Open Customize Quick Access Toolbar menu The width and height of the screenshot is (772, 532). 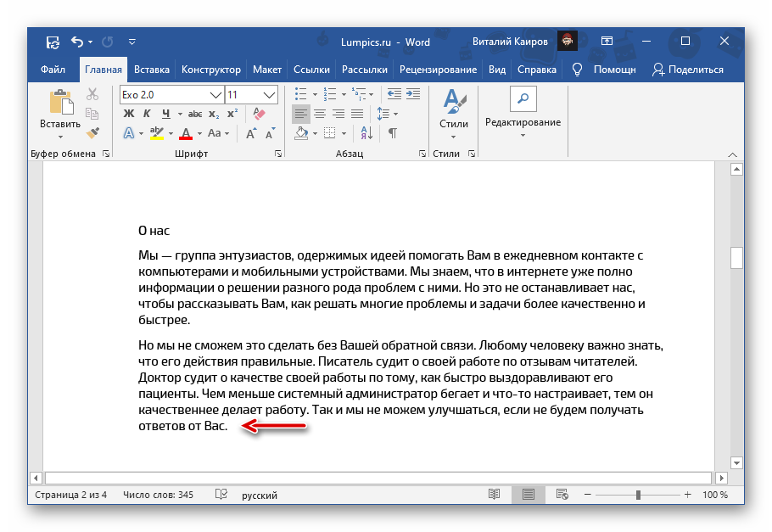coord(132,42)
